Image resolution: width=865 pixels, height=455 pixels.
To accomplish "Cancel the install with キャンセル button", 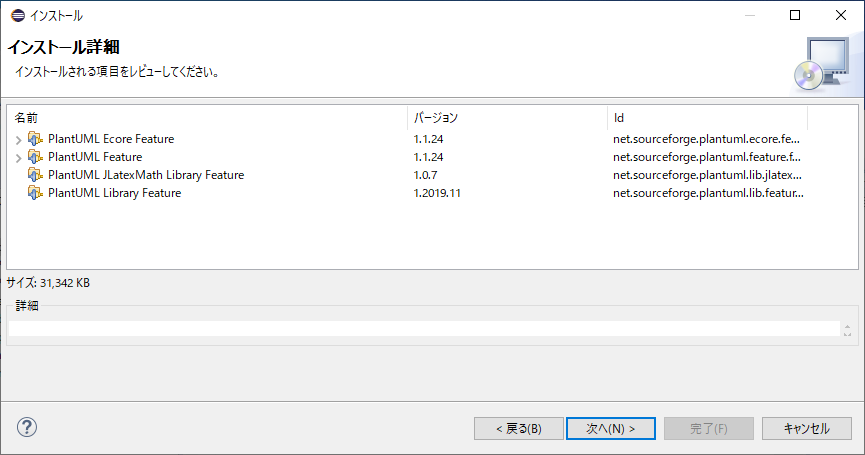I will coord(806,428).
